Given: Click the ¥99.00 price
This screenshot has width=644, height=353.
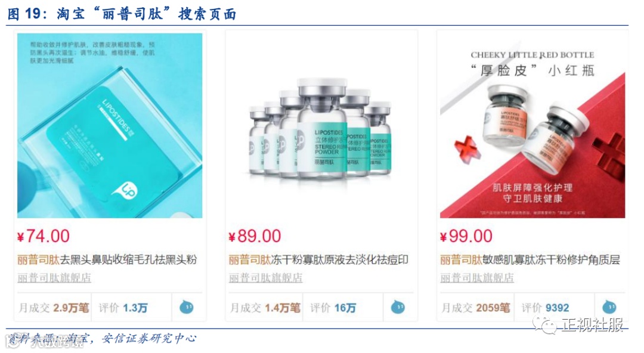Looking at the screenshot, I should pyautogui.click(x=466, y=236).
